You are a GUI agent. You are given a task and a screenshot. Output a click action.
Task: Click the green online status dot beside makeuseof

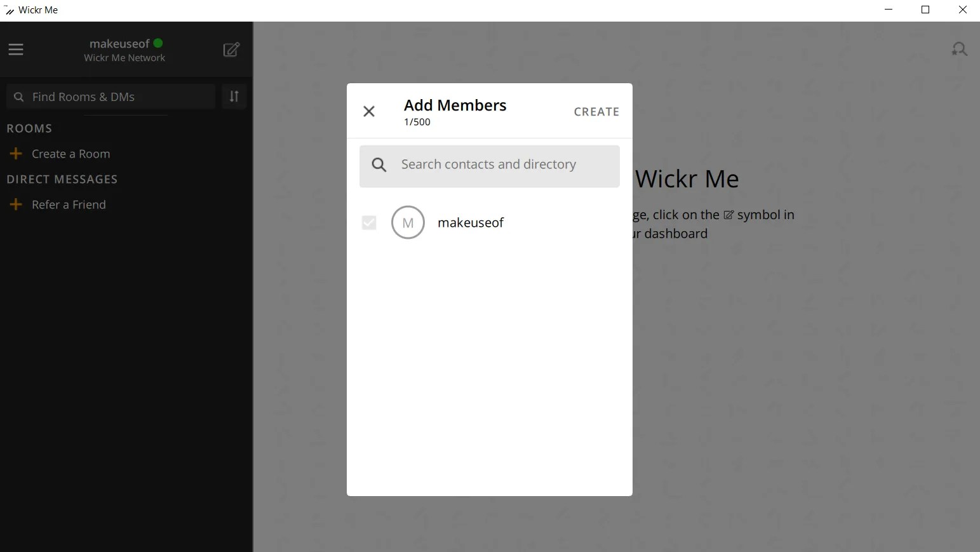159,43
